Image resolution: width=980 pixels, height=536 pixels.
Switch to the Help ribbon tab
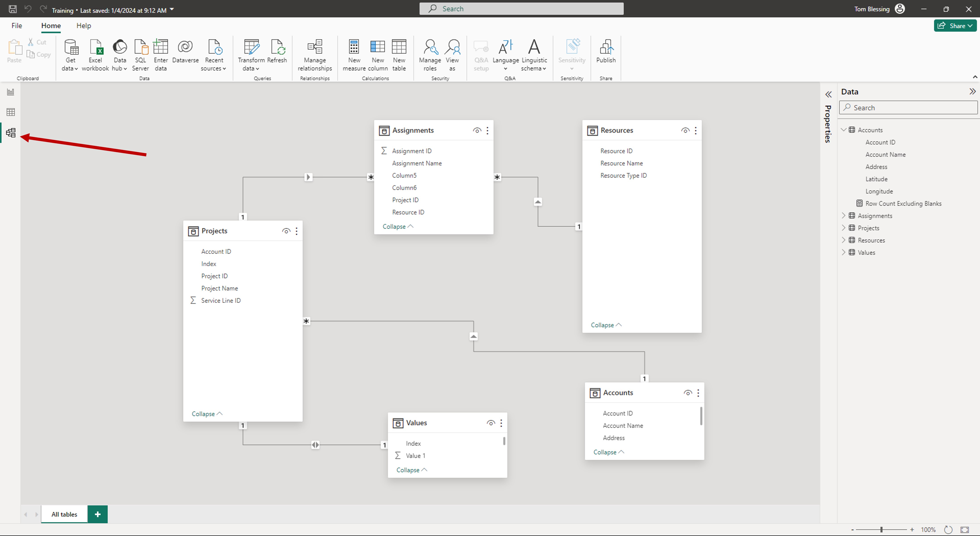pyautogui.click(x=84, y=25)
